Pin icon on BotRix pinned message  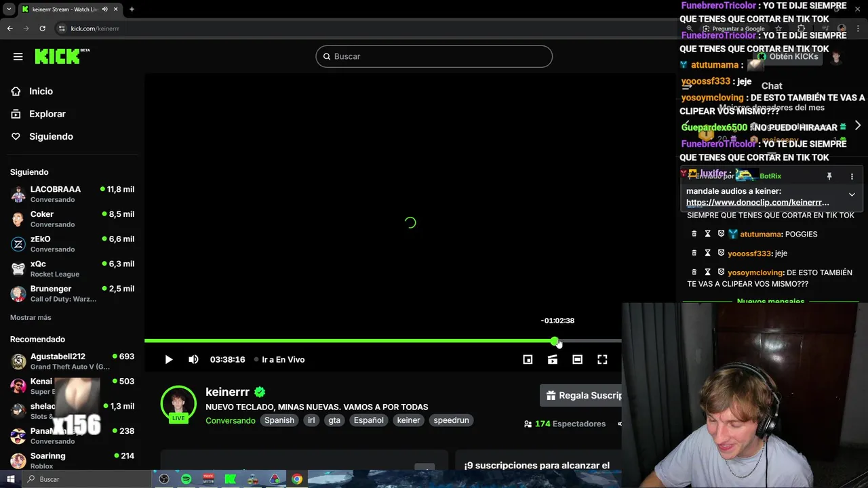coord(829,176)
